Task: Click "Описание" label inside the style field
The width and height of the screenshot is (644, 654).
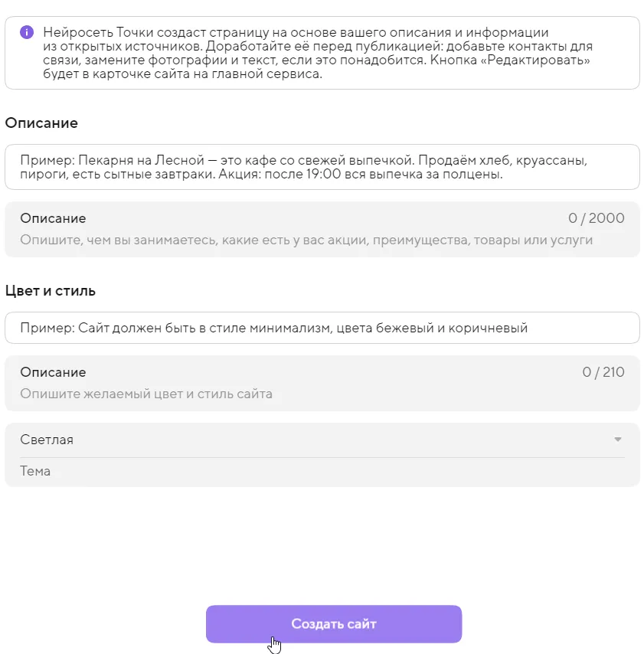Action: coord(53,372)
